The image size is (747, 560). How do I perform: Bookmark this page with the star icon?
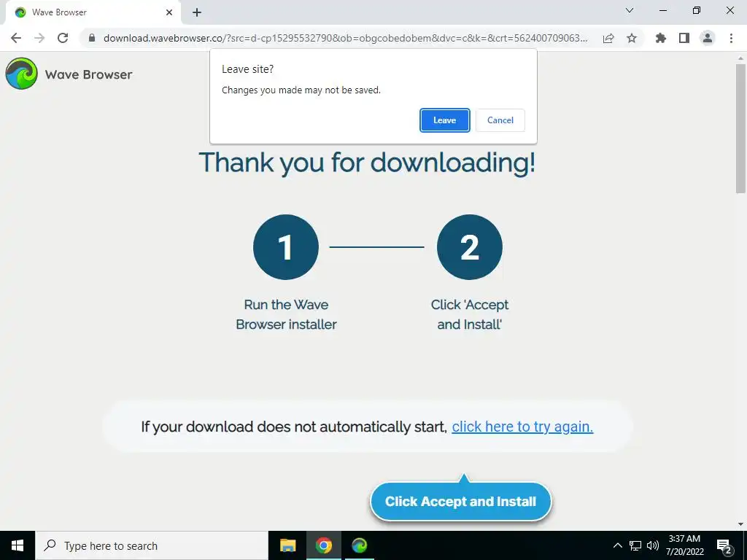coord(632,38)
